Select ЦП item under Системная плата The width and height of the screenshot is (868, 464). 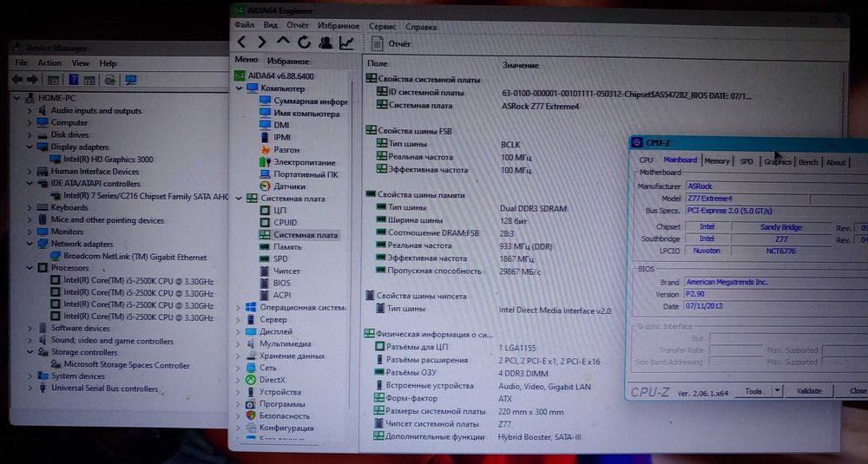(273, 211)
